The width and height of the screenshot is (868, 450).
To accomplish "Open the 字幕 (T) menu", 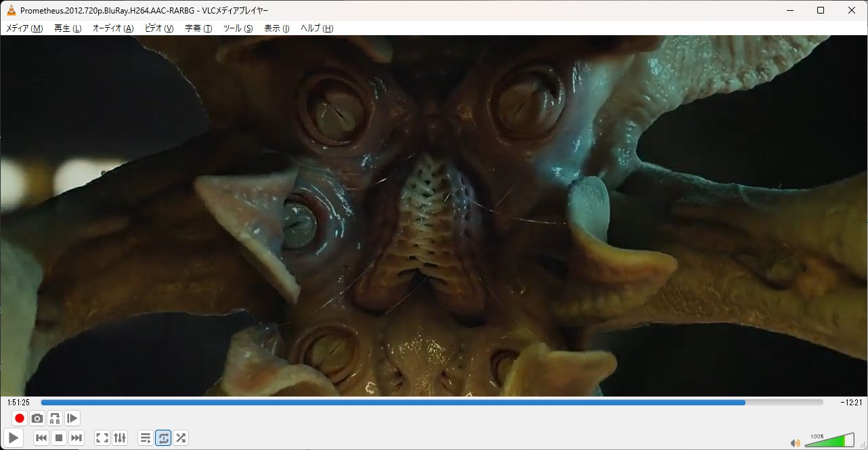I will [198, 28].
